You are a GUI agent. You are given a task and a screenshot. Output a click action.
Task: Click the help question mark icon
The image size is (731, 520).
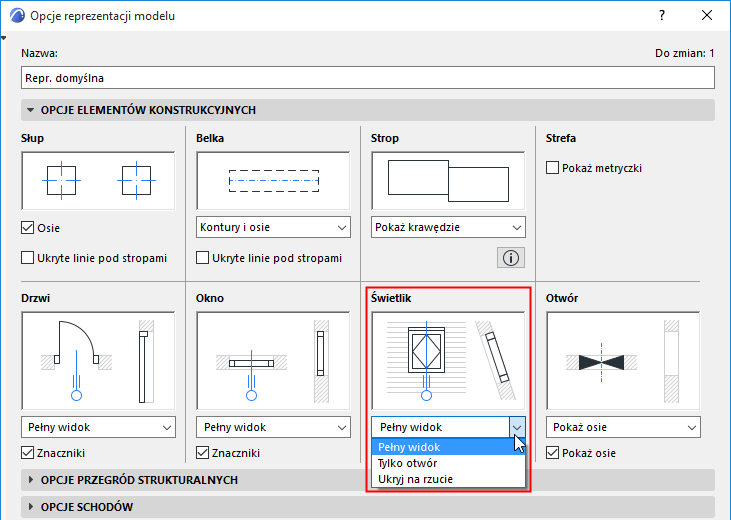pos(661,17)
